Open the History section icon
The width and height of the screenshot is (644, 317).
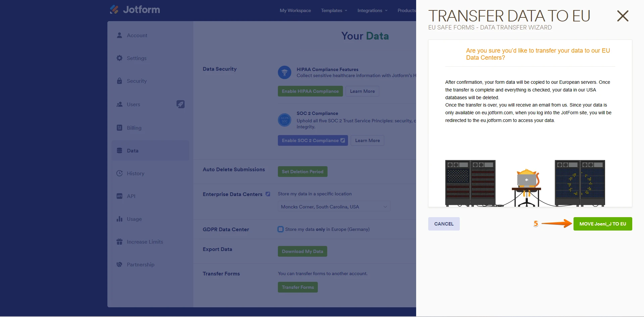(119, 173)
